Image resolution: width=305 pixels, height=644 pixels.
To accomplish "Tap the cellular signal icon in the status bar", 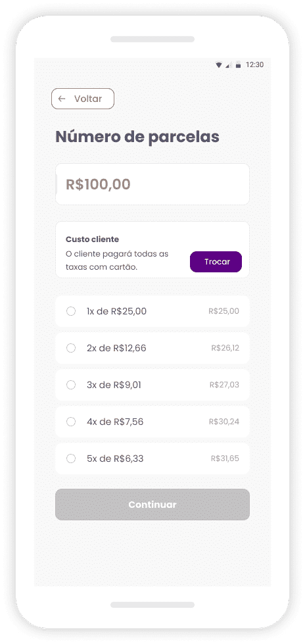I will 229,65.
